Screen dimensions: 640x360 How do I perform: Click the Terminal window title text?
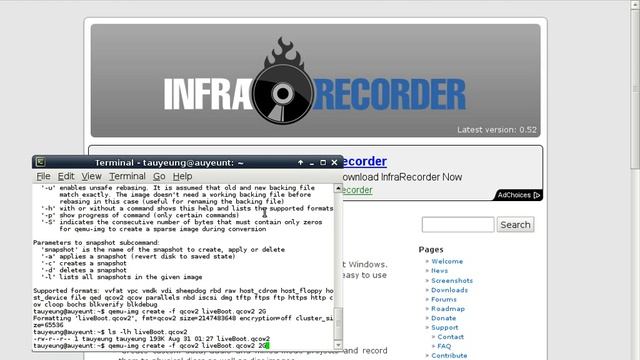point(169,162)
